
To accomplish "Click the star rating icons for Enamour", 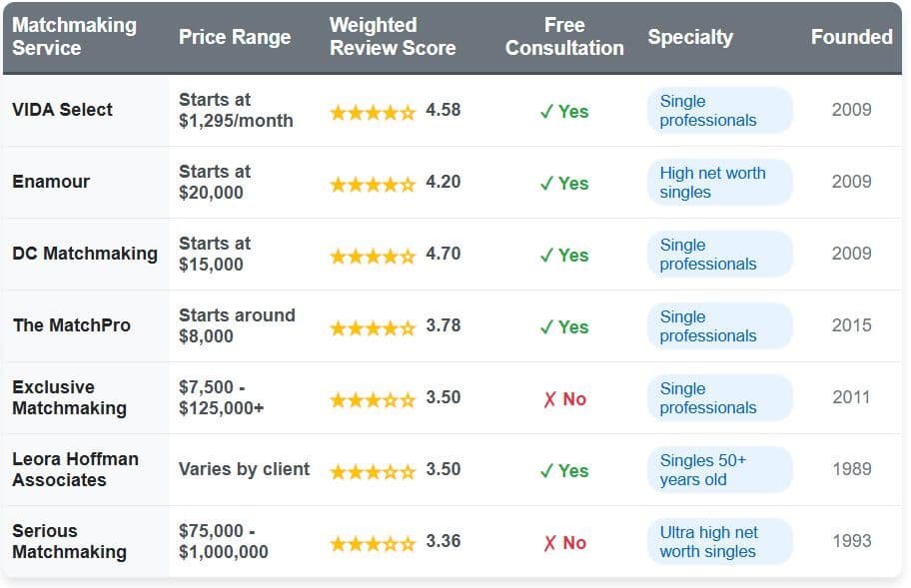I will 373,184.
